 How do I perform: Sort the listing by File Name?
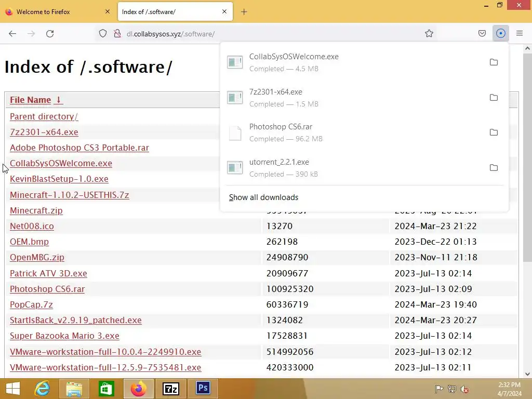pos(36,100)
